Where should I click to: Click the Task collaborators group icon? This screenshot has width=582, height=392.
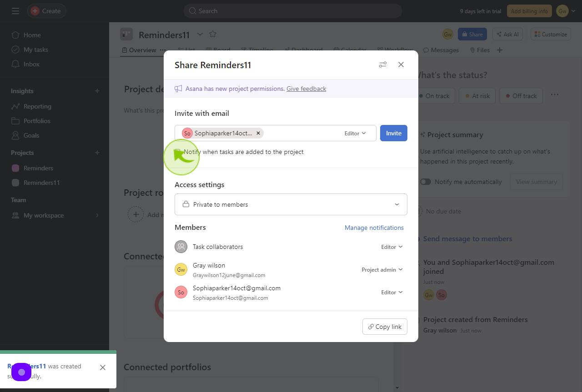181,247
